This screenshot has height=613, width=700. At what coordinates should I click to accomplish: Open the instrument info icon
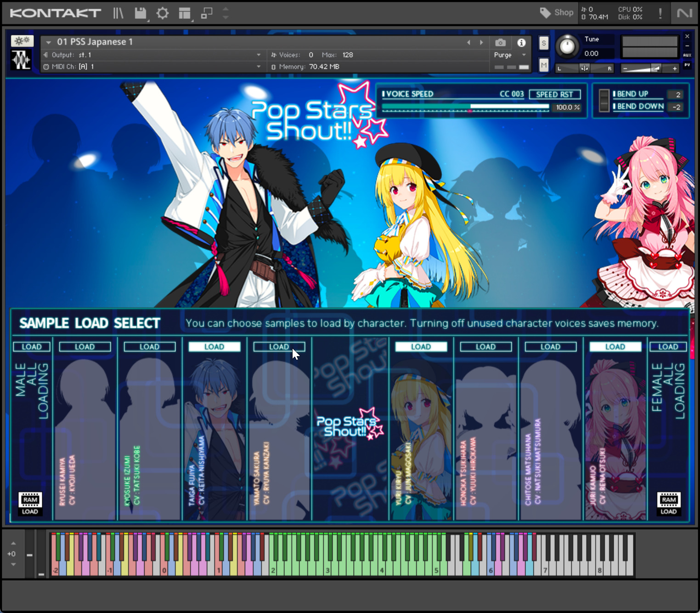(521, 42)
